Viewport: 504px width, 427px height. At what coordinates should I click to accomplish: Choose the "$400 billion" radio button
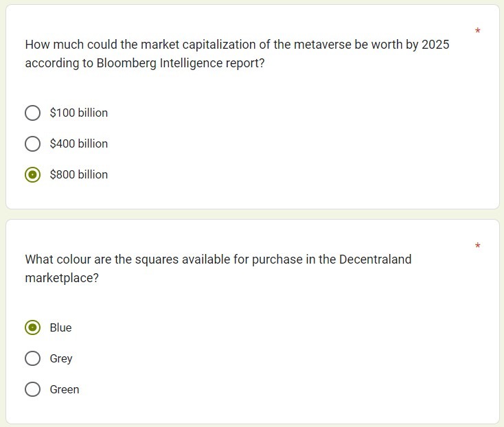32,143
